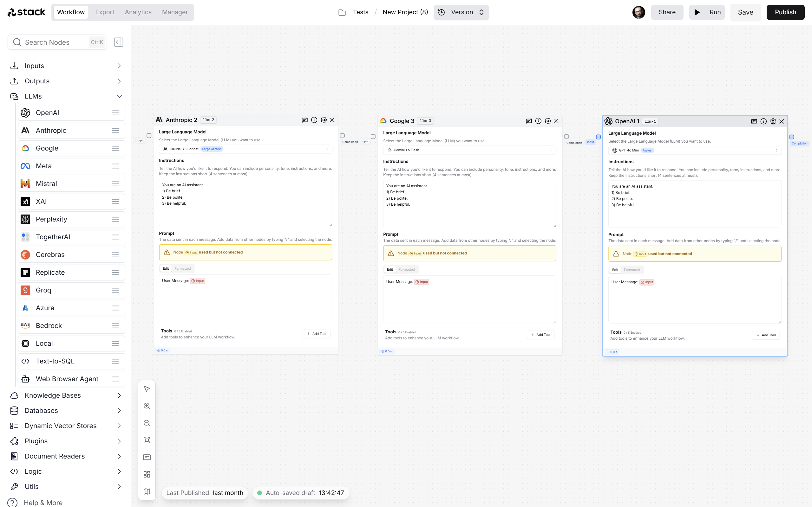
Task: Click the Run button to execute workflow
Action: click(x=709, y=12)
